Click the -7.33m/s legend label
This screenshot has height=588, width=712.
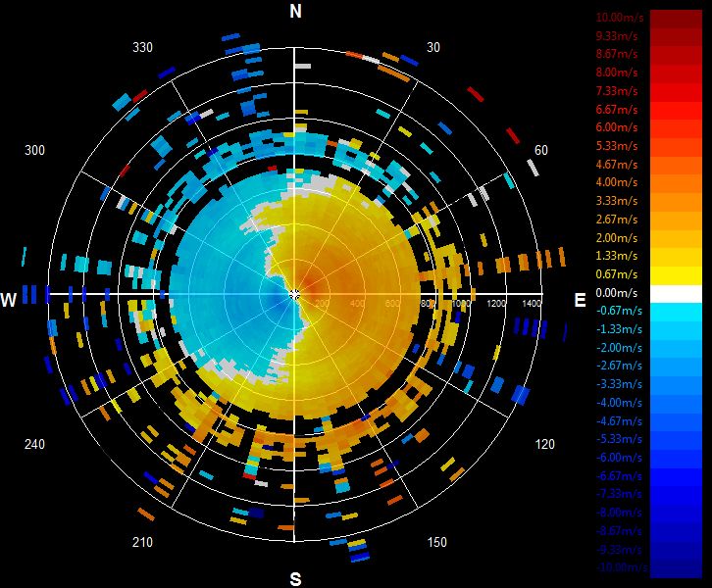click(620, 494)
